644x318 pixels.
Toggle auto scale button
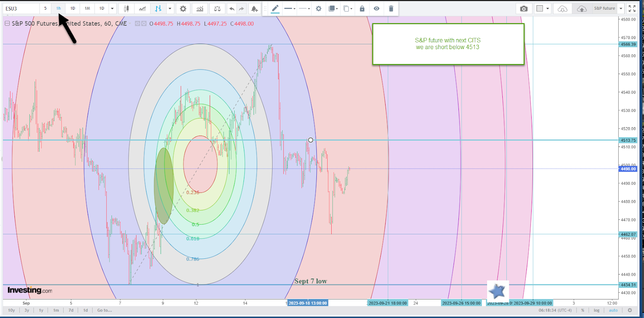pos(613,310)
